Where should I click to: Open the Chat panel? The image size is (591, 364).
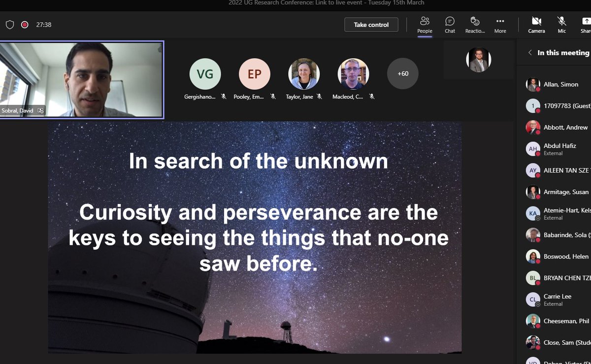click(x=450, y=25)
